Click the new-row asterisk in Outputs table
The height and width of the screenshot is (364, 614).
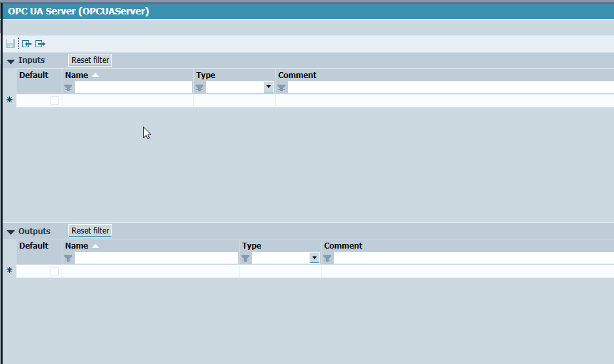[10, 270]
